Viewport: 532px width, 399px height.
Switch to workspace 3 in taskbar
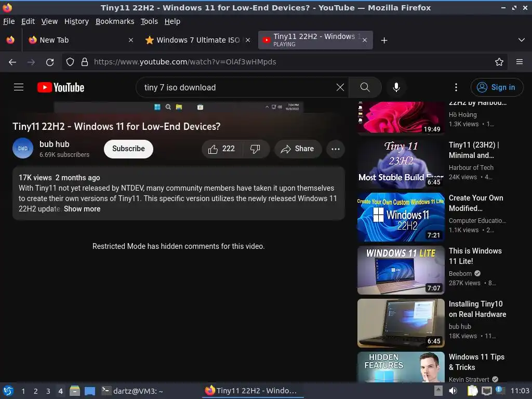[x=48, y=391]
